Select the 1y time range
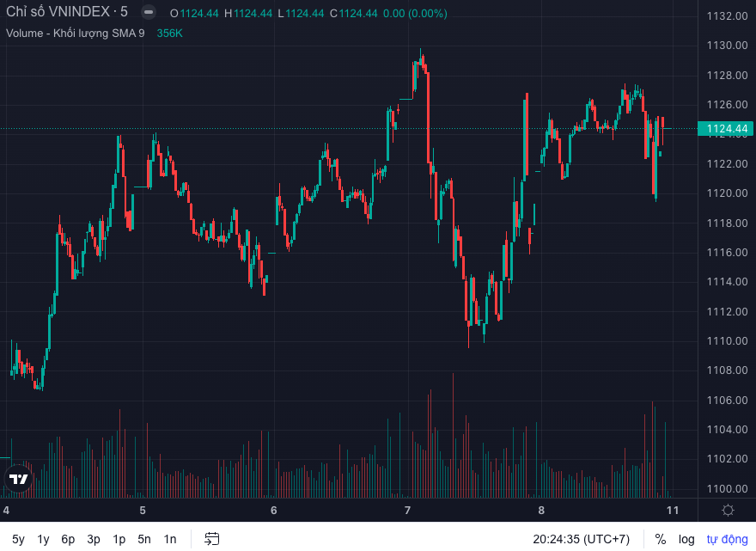The height and width of the screenshot is (551, 756). 43,539
